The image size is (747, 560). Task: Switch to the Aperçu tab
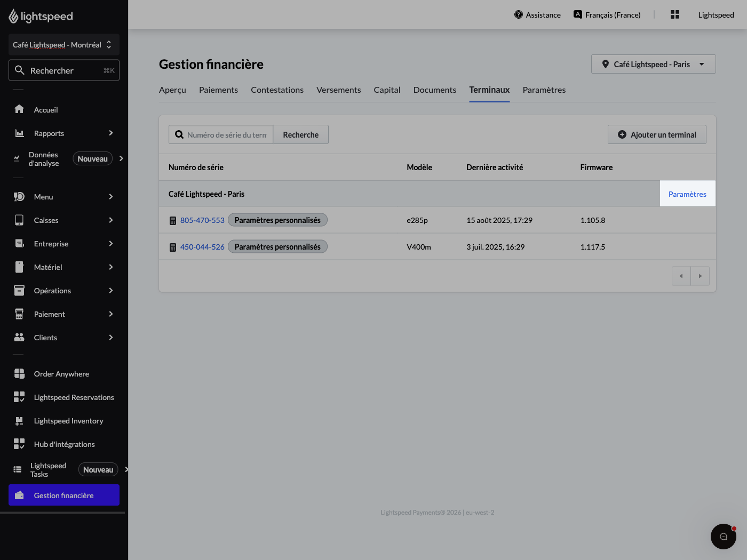pos(172,90)
